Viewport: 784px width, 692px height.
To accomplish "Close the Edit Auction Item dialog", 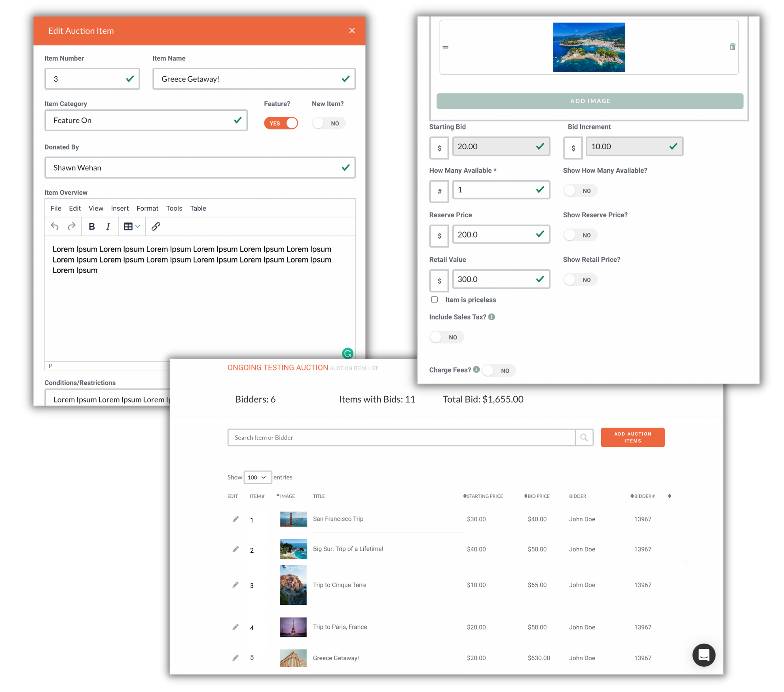I will [352, 30].
